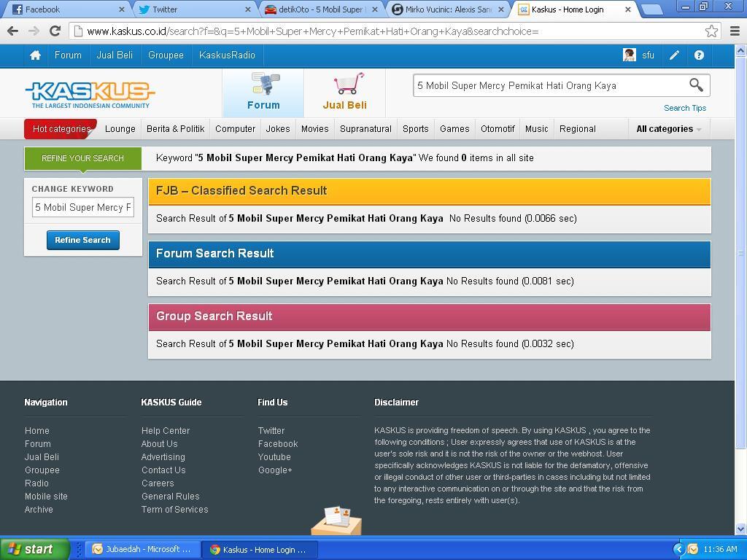Screen dimensions: 747x560
Task: Reload the page
Action: (55, 31)
